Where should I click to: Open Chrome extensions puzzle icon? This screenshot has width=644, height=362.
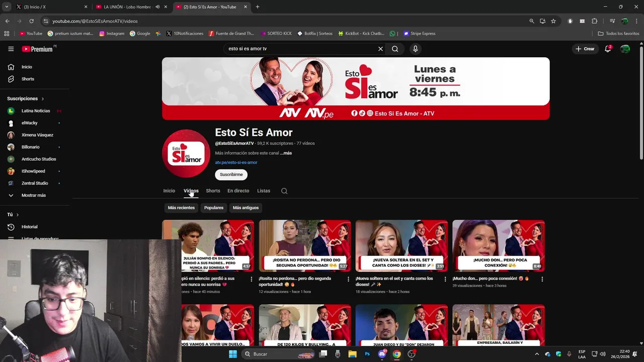594,21
